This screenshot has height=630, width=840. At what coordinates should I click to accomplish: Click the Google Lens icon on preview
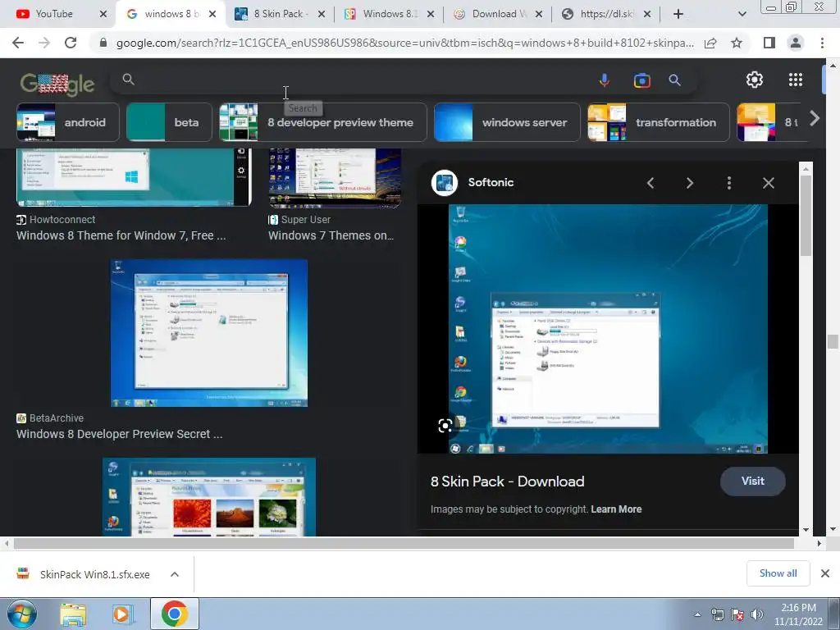[x=445, y=426]
